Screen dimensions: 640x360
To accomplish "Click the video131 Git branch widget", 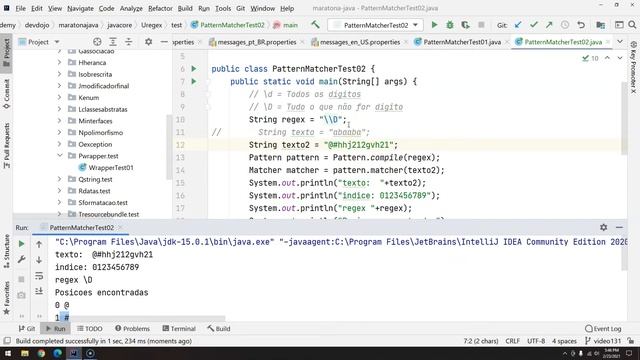I will 603,340.
